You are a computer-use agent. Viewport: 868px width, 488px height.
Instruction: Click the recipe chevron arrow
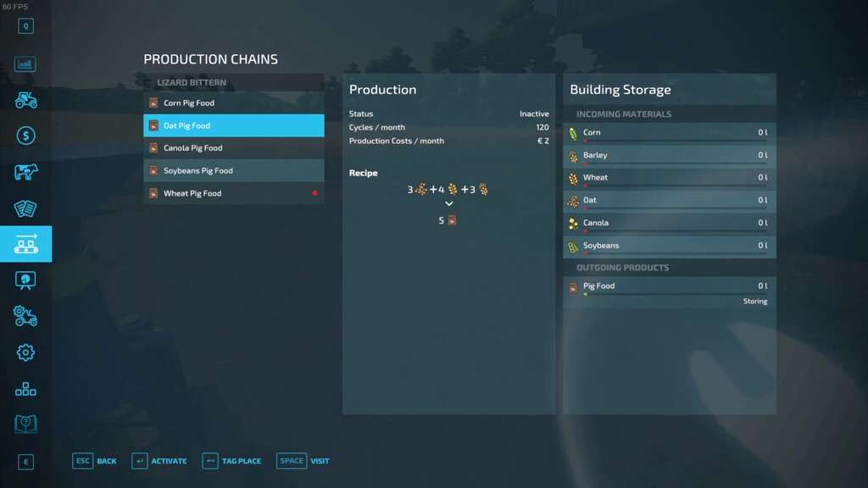[x=449, y=204]
